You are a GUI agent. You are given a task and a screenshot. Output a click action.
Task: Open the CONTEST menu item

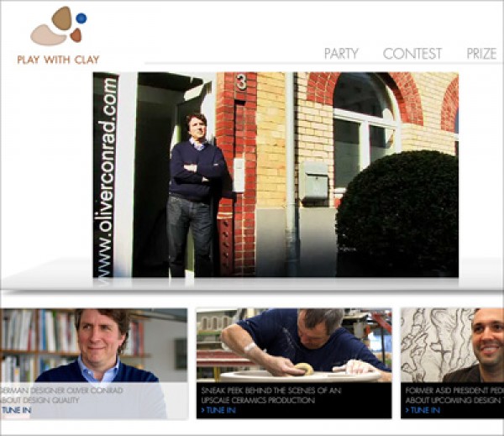412,54
